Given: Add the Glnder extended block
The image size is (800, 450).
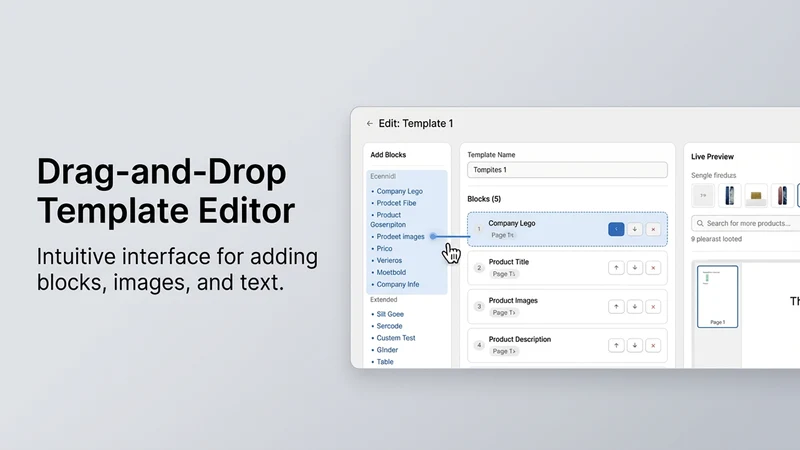Looking at the screenshot, I should pos(387,350).
